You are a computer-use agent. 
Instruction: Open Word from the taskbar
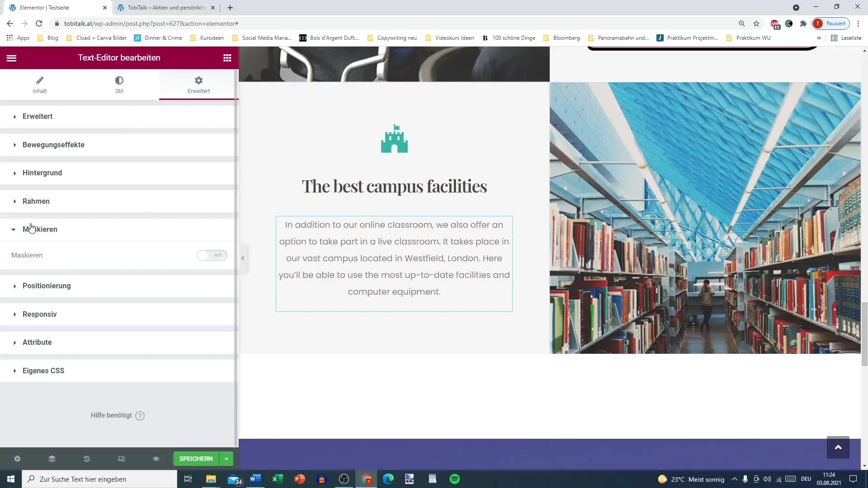pyautogui.click(x=255, y=479)
